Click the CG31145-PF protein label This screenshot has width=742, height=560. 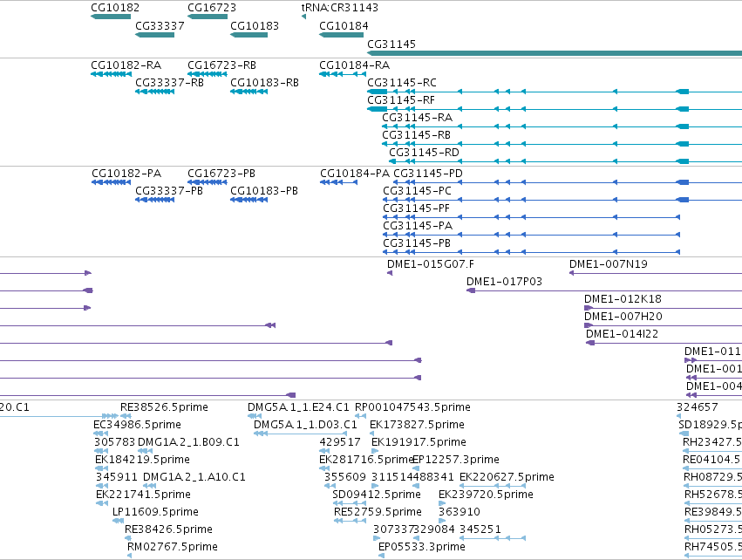pyautogui.click(x=417, y=208)
